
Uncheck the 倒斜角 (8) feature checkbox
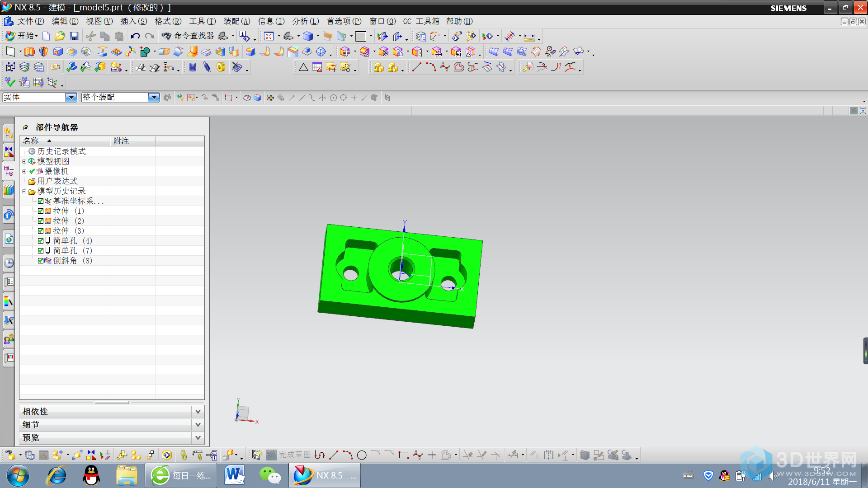tap(41, 261)
